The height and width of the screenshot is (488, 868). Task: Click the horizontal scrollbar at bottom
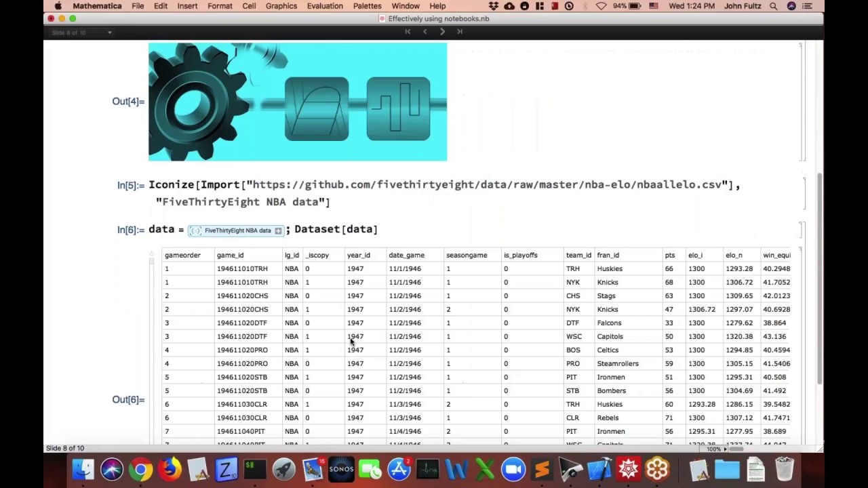[735, 449]
